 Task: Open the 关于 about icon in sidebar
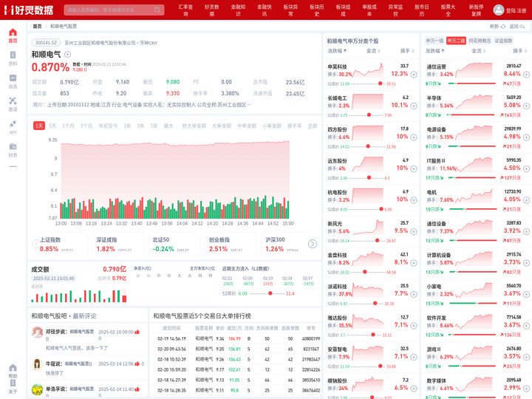pos(13,383)
